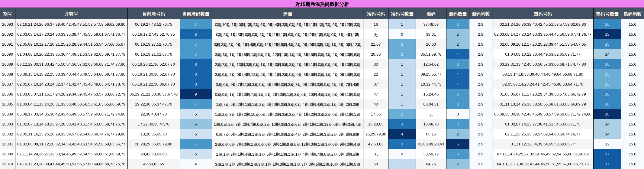Click period number 26093

point(8,24)
